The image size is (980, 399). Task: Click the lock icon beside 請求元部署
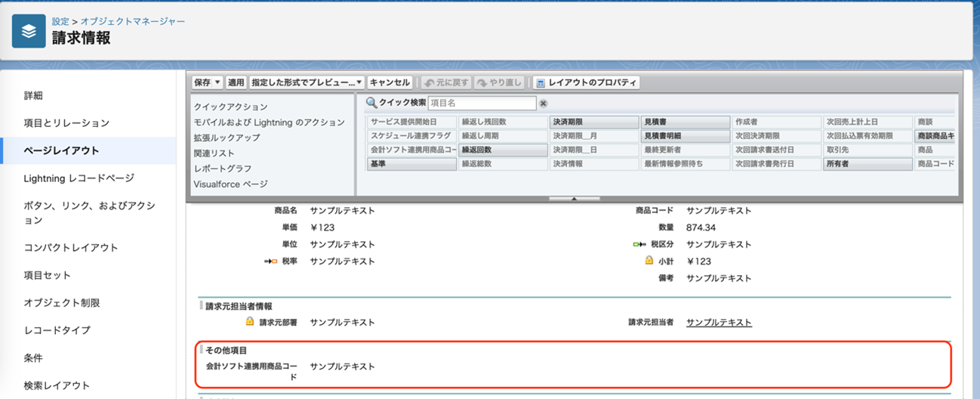(x=250, y=322)
